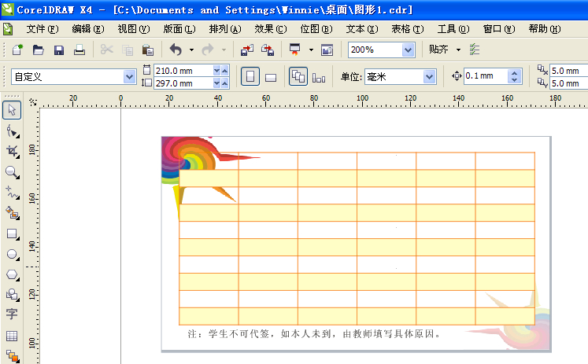Click the Export icon
Viewport: 588px width, 364px height.
click(268, 50)
